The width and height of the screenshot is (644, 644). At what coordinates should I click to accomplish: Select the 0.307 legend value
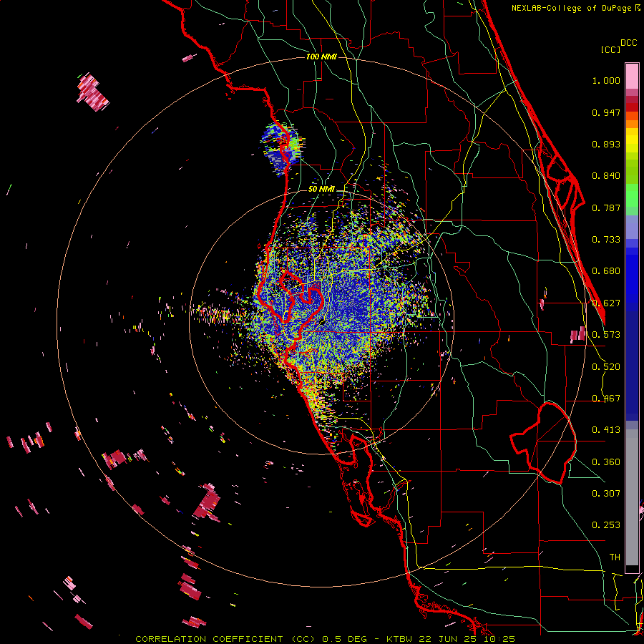coord(606,493)
